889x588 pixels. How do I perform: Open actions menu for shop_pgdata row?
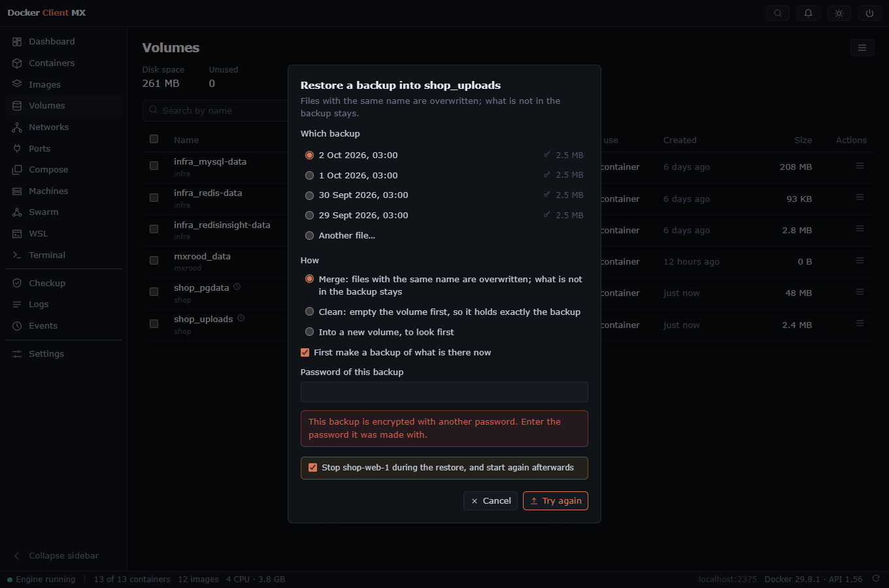point(860,292)
